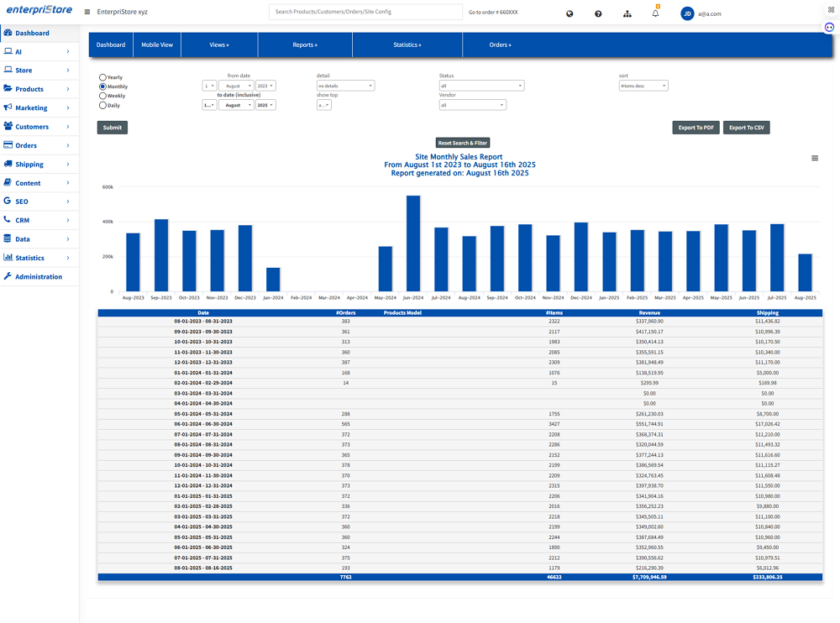Click the Submit button
This screenshot has width=840, height=623.
coord(112,128)
